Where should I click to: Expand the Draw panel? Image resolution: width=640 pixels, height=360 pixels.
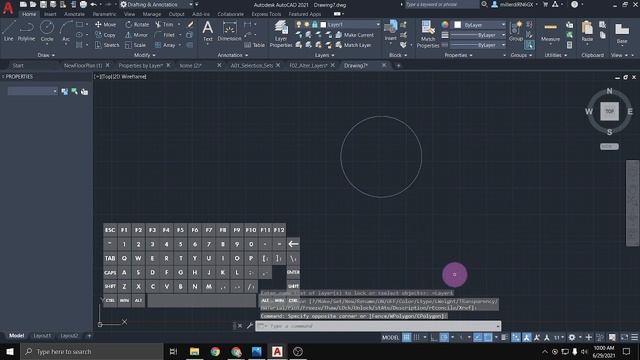point(46,55)
